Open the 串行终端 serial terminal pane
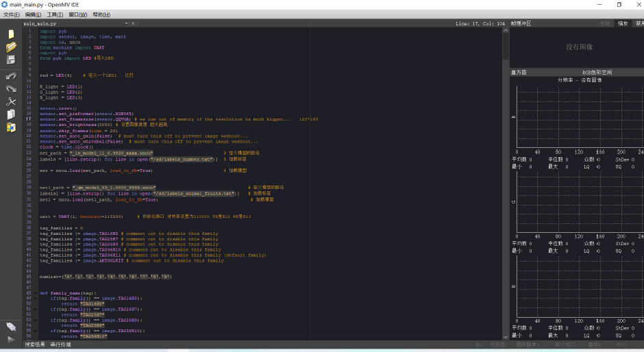The width and height of the screenshot is (644, 352). [x=60, y=344]
